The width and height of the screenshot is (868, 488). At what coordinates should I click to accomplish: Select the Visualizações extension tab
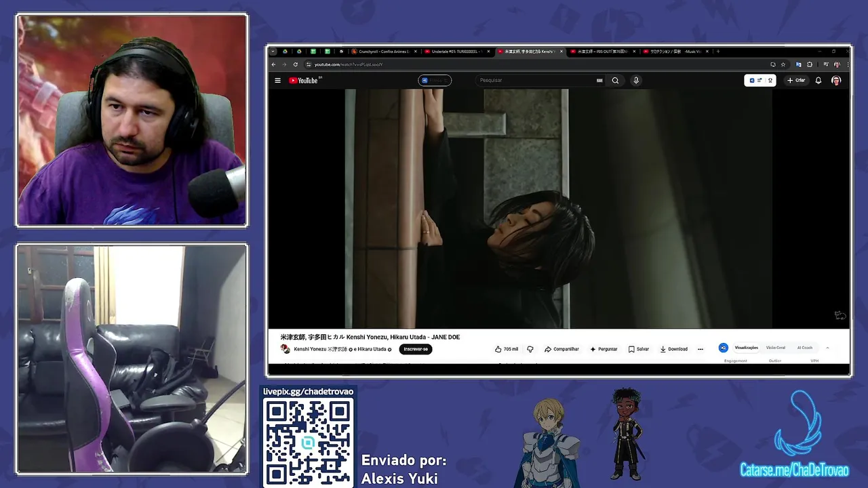tap(747, 348)
